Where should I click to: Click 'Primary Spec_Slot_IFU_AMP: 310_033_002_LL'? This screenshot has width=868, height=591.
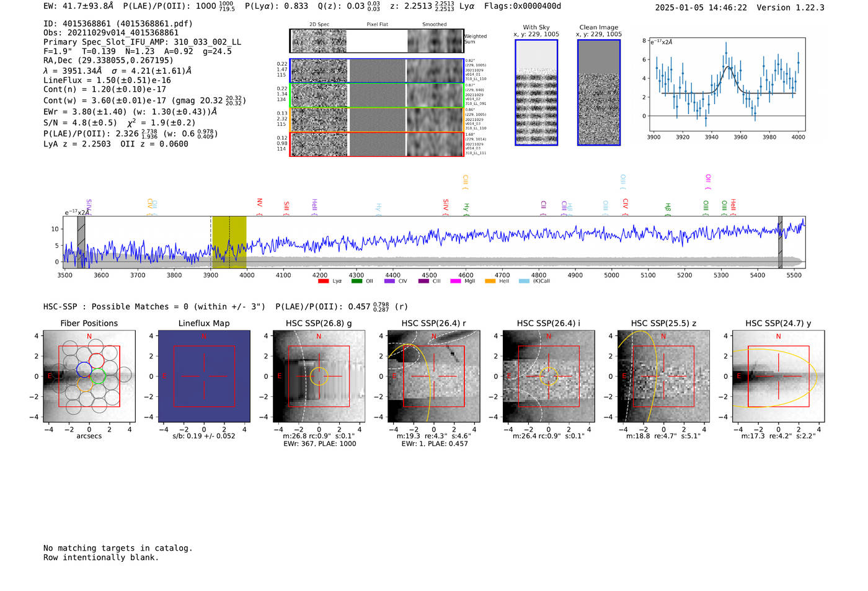coord(143,42)
